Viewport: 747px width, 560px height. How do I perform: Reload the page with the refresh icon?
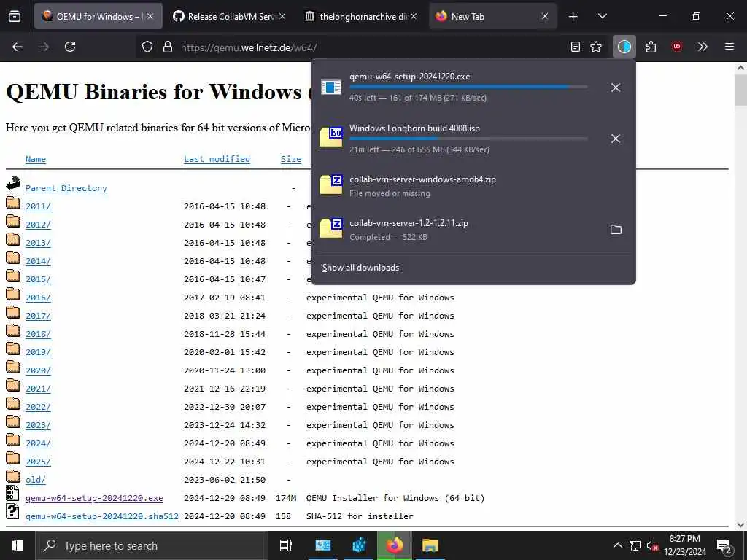[x=70, y=47]
